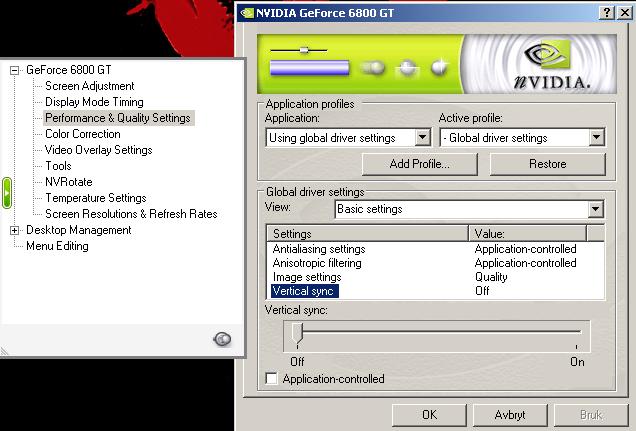Click the green slide-out panel handle
Screen dimensions: 636x431
[6, 193]
